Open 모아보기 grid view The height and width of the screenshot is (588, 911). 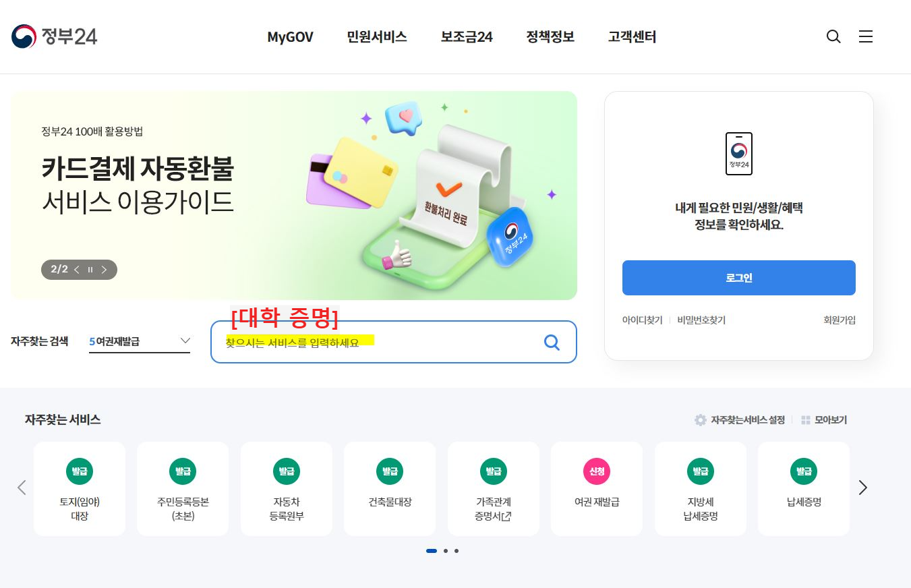click(824, 420)
